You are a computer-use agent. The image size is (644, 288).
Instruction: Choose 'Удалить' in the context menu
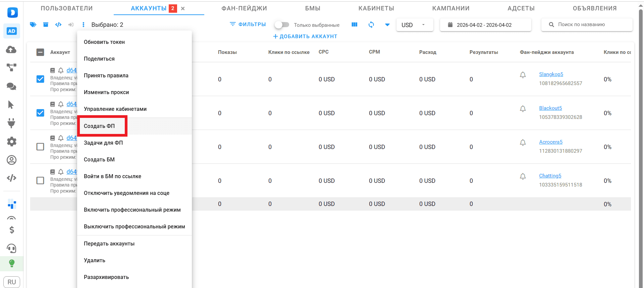[95, 260]
